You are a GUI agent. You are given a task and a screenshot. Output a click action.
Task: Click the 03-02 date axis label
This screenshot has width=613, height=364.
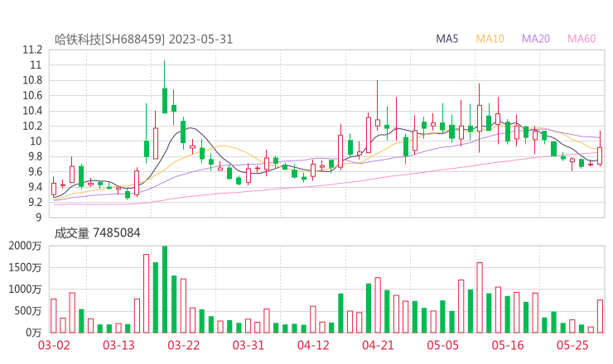pyautogui.click(x=54, y=345)
